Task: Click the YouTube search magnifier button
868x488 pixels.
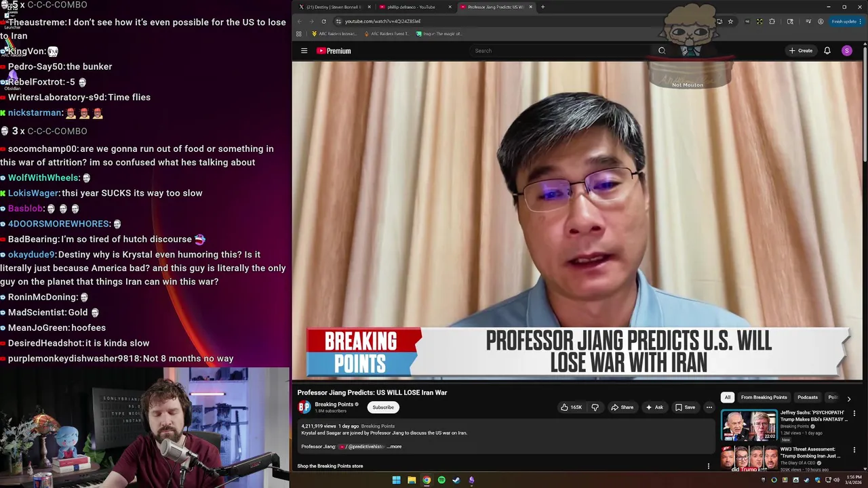Action: [x=662, y=51]
